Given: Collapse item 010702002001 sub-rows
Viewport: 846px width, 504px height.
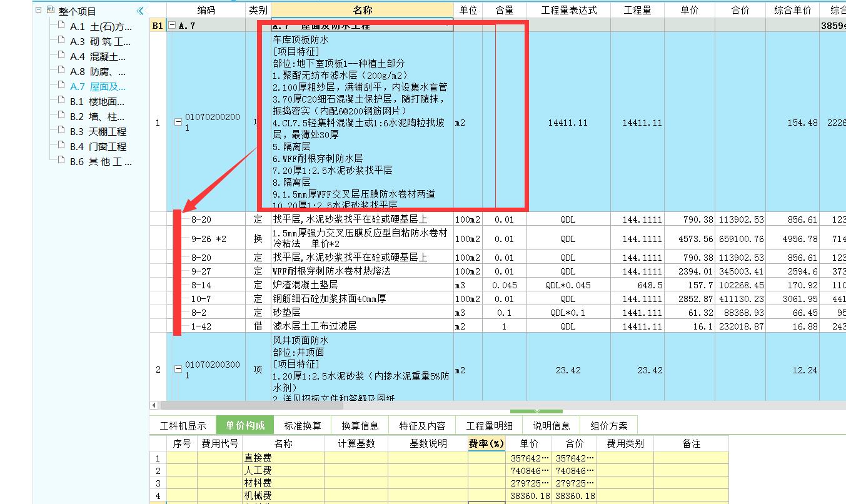Looking at the screenshot, I should pyautogui.click(x=178, y=122).
